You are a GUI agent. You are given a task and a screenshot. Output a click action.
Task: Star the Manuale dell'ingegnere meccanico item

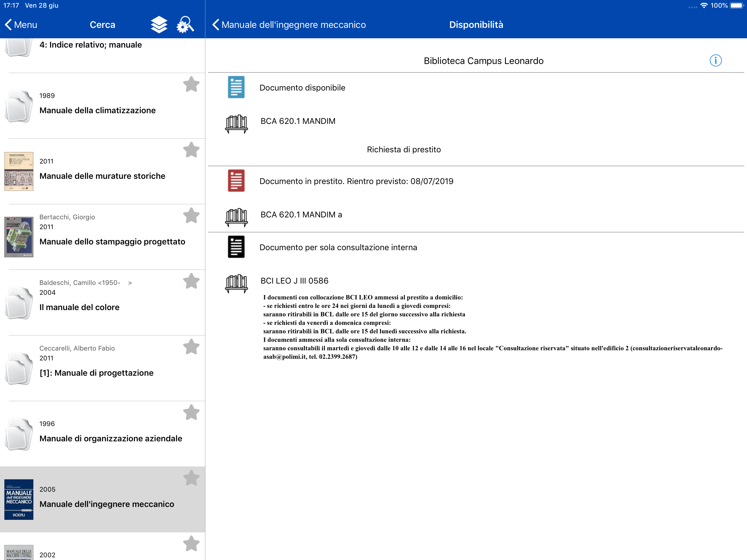pyautogui.click(x=191, y=478)
